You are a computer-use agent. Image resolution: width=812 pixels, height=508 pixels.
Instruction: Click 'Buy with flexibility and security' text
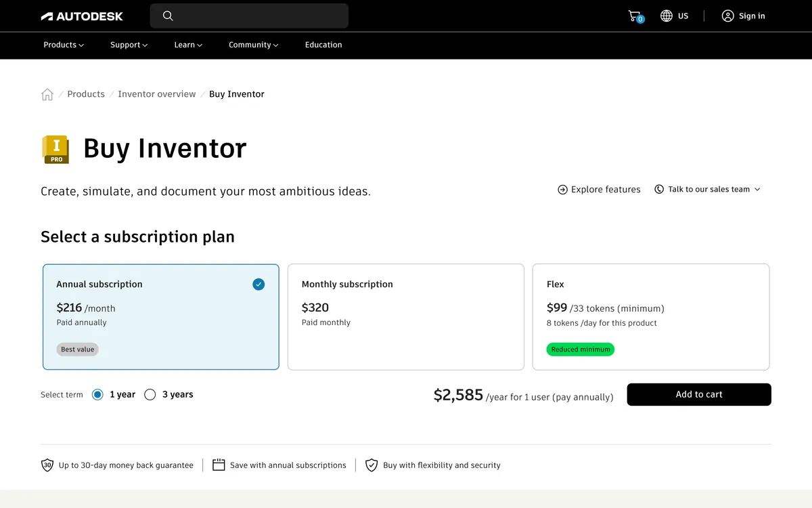(x=442, y=465)
